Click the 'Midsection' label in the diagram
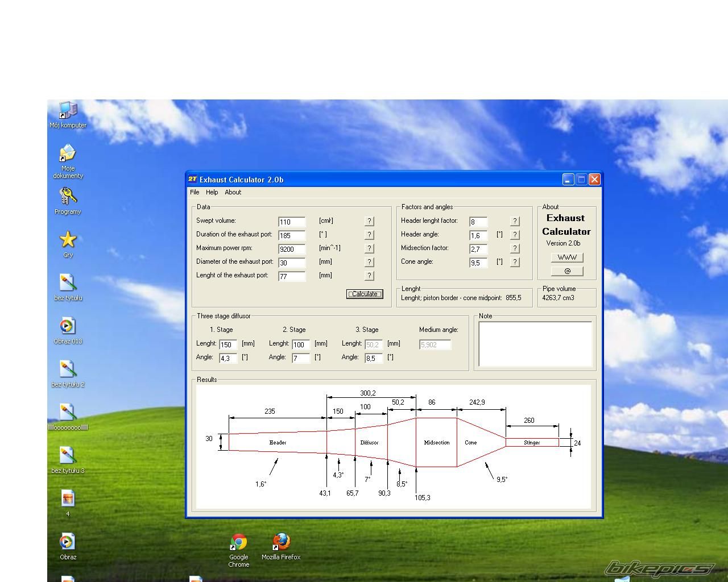The height and width of the screenshot is (582, 728). coord(437,442)
